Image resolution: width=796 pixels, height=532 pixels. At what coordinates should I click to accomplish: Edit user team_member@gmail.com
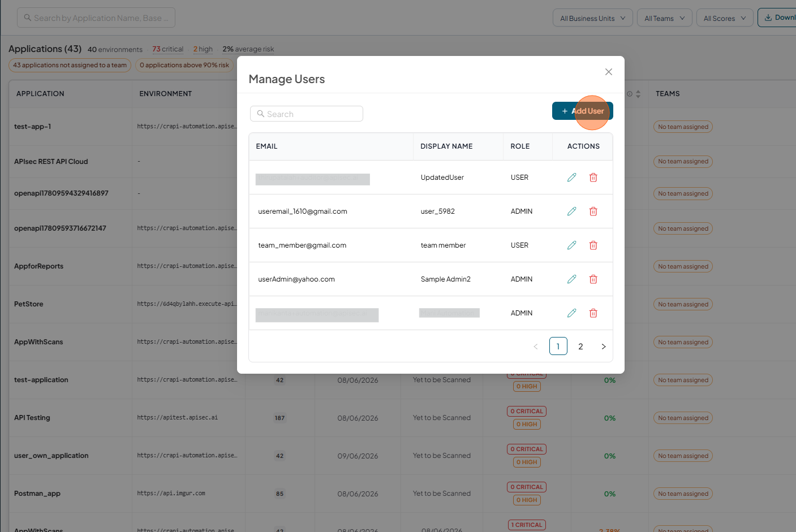[x=572, y=245]
